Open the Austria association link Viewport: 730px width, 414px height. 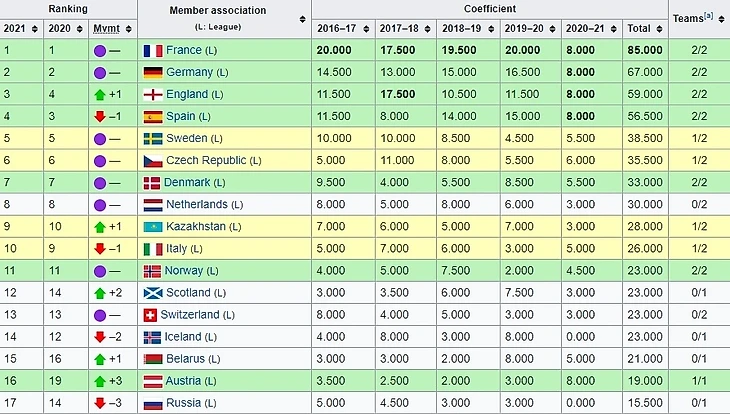(184, 381)
